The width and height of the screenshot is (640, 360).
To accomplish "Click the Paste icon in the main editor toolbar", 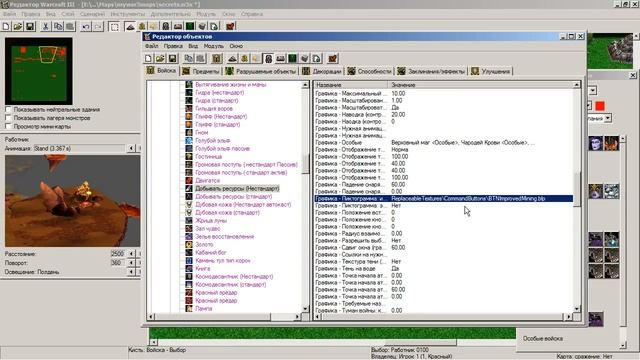I will point(70,27).
